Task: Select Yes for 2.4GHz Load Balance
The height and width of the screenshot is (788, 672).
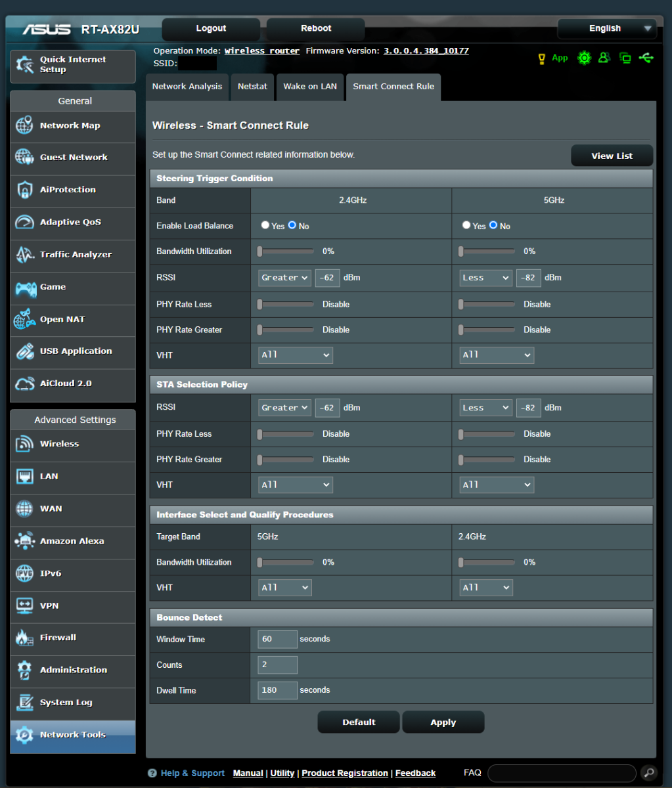Action: click(265, 225)
